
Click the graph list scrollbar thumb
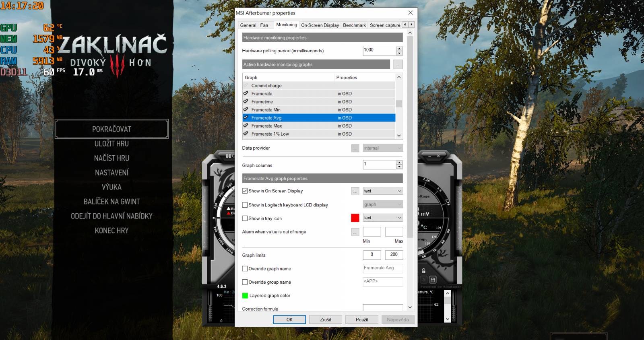pos(399,103)
